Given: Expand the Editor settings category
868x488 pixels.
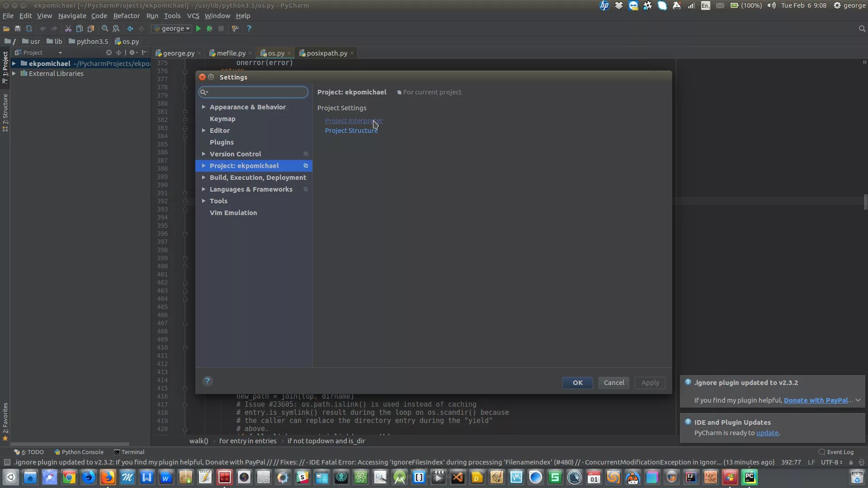Looking at the screenshot, I should 203,131.
